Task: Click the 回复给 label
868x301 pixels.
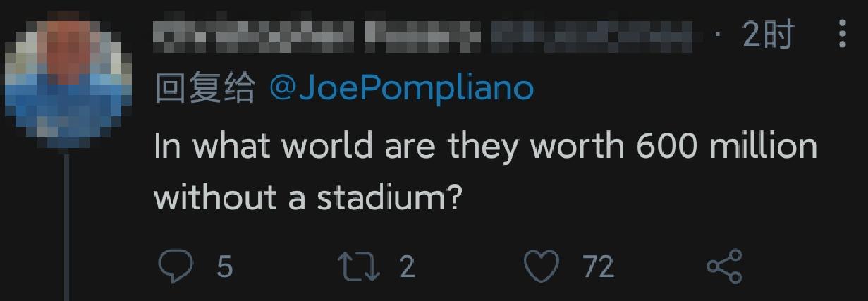Action: pos(204,90)
